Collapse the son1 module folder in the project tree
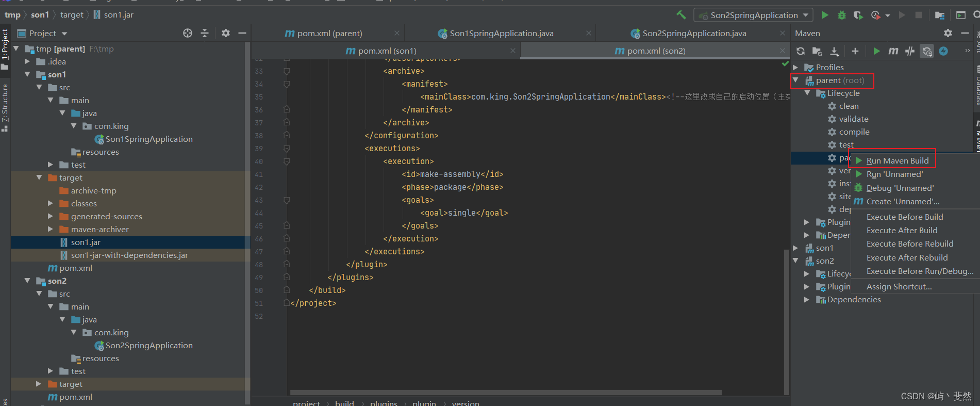Screen dimensions: 980x406 tap(27, 74)
